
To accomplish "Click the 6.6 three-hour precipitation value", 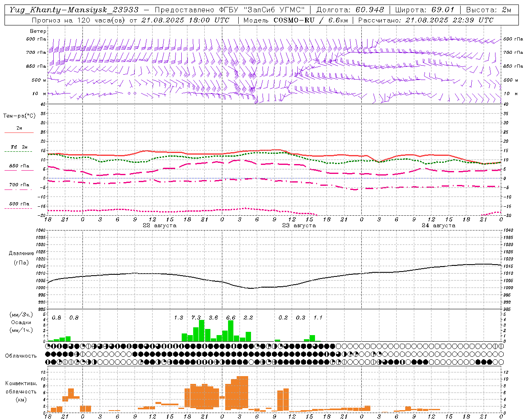I will 231,318.
